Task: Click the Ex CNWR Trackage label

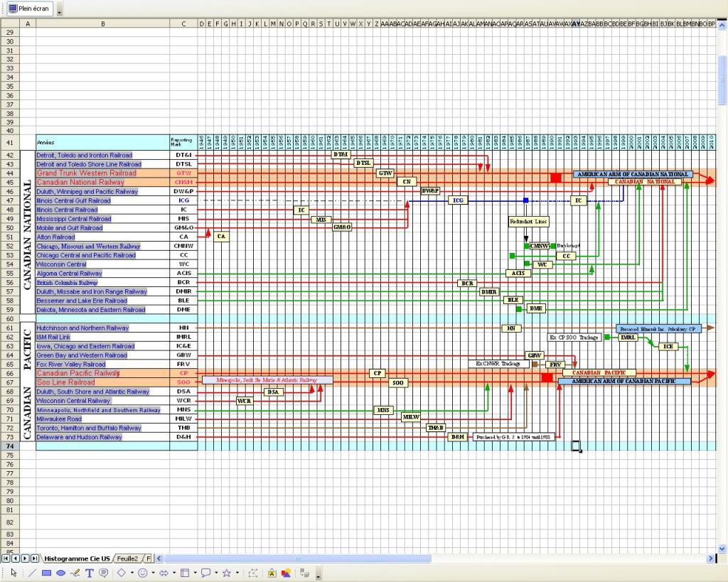Action: click(x=498, y=364)
